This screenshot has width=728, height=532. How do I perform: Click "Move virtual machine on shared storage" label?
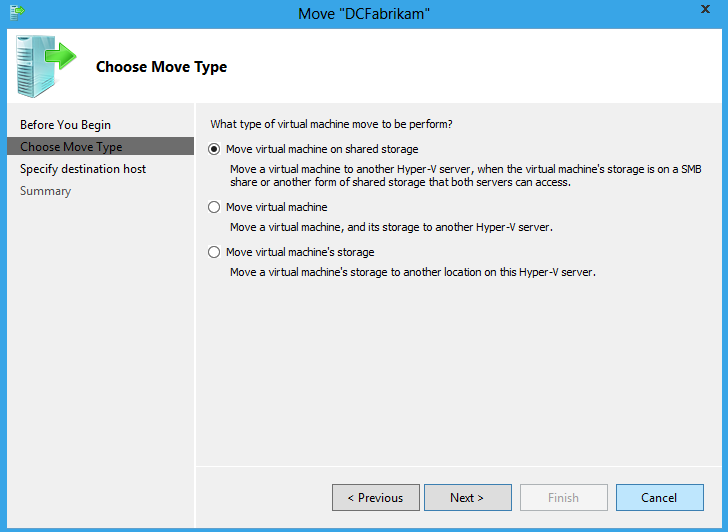pyautogui.click(x=322, y=149)
